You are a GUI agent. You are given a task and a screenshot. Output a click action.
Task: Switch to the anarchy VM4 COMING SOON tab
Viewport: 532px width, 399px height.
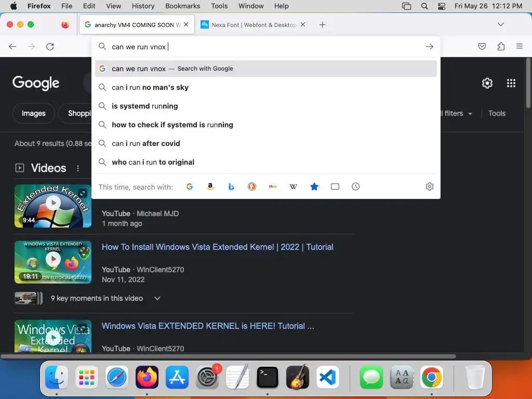(137, 25)
